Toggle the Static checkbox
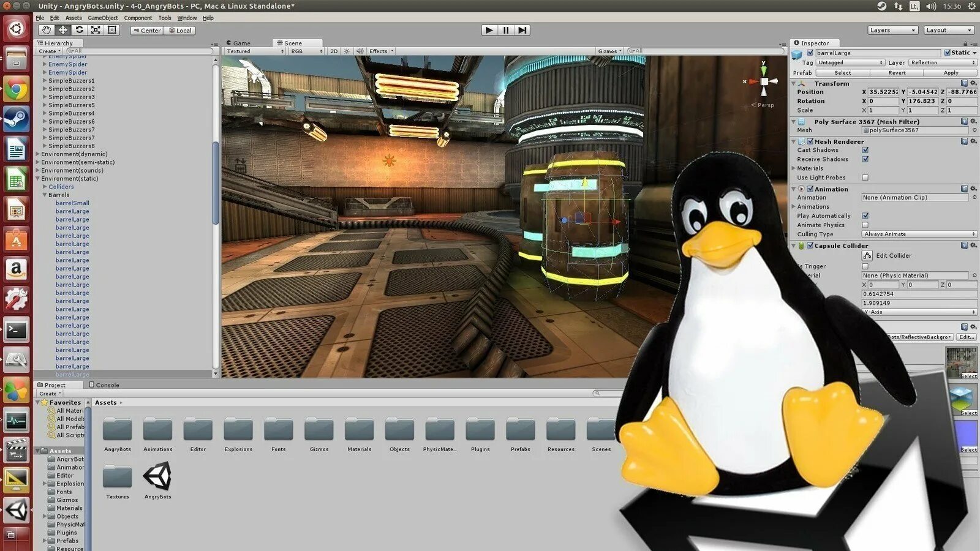This screenshot has height=551, width=980. point(948,53)
